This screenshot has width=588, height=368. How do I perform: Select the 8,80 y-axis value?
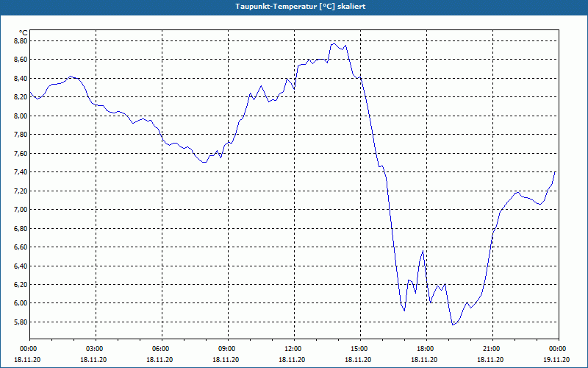[x=21, y=40]
